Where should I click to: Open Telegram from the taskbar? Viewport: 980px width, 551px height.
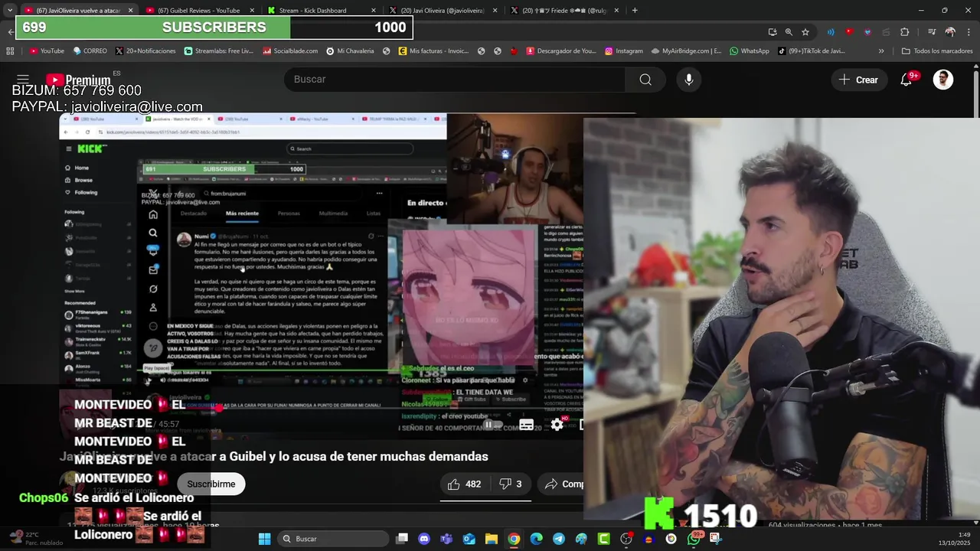[x=559, y=539]
